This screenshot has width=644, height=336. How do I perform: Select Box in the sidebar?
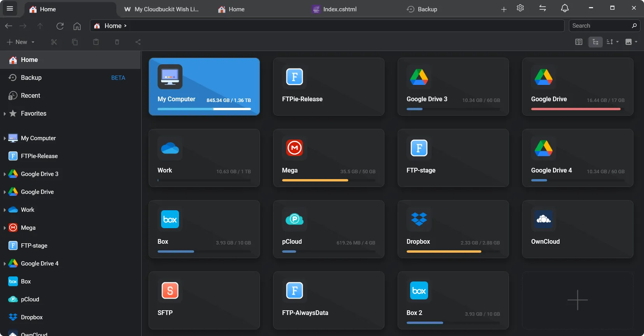click(x=70, y=281)
